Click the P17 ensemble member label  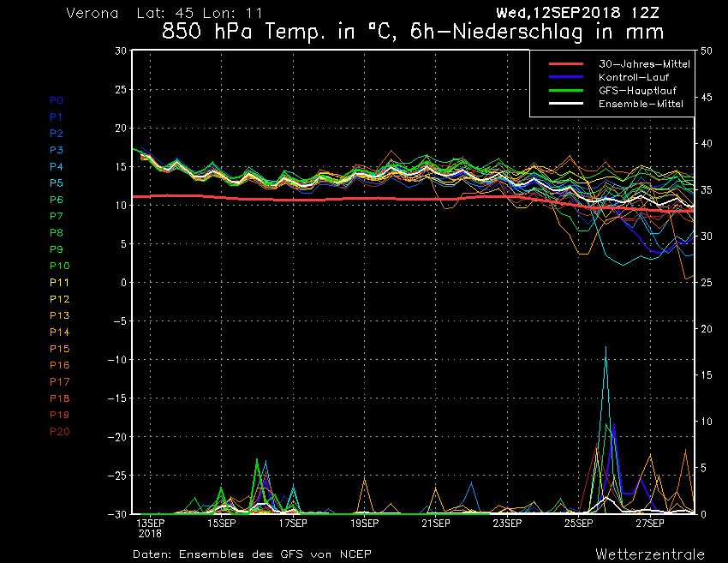point(59,381)
